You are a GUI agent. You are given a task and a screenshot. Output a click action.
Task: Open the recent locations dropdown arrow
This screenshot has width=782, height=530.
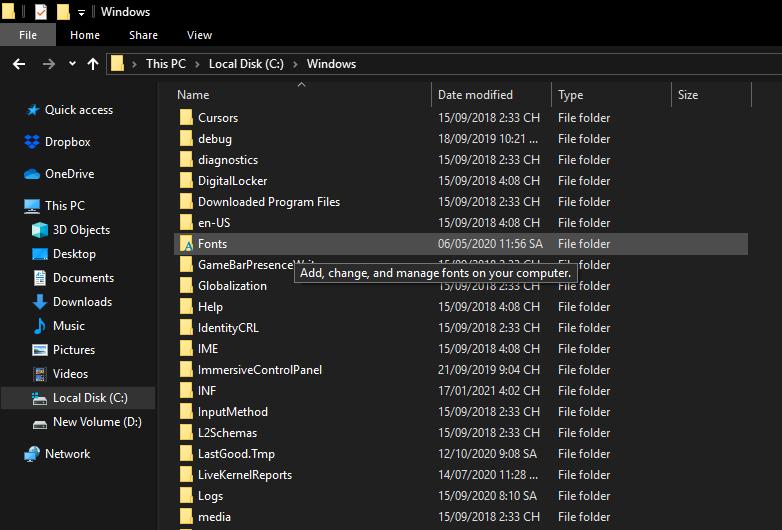(72, 63)
